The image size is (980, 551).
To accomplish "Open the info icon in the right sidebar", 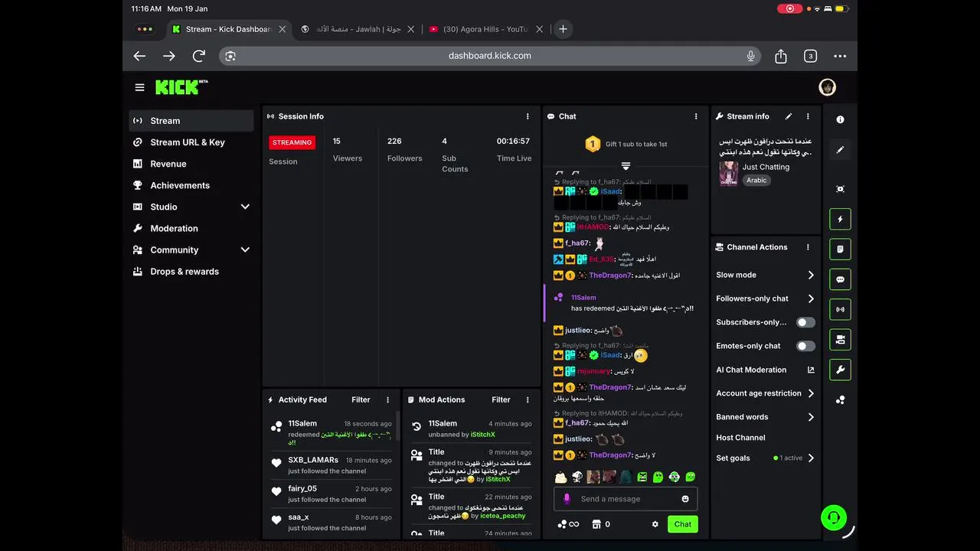I will [840, 120].
